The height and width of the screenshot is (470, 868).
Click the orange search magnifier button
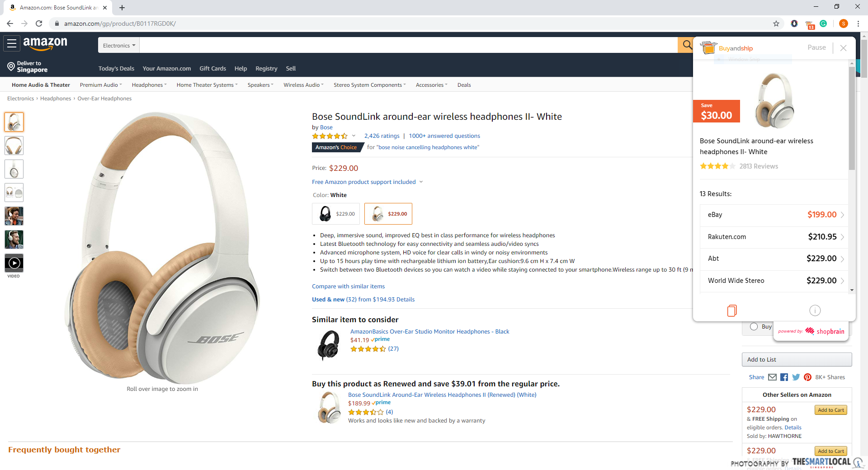687,45
